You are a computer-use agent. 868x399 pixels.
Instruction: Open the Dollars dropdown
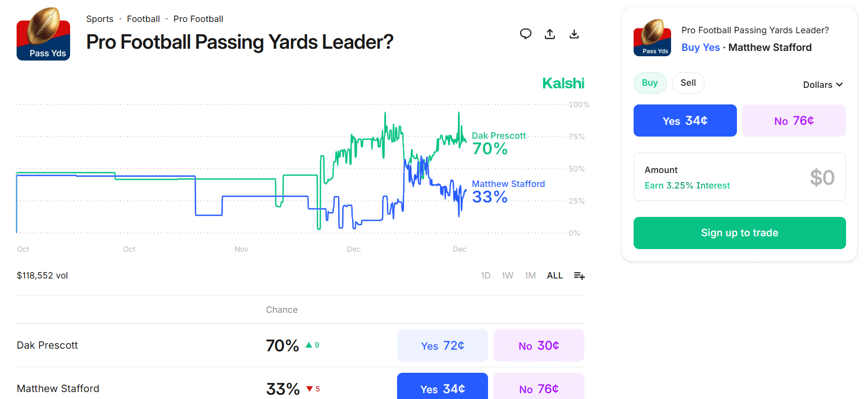coord(823,85)
